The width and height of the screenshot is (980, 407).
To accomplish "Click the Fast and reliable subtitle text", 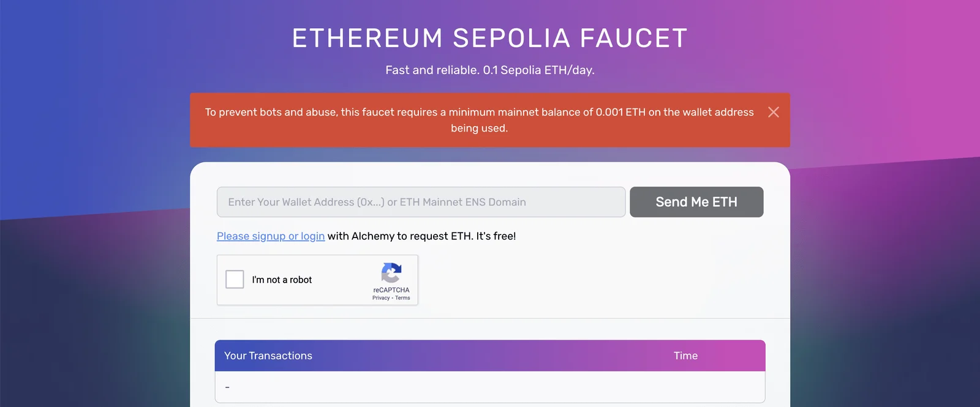I will coord(490,70).
